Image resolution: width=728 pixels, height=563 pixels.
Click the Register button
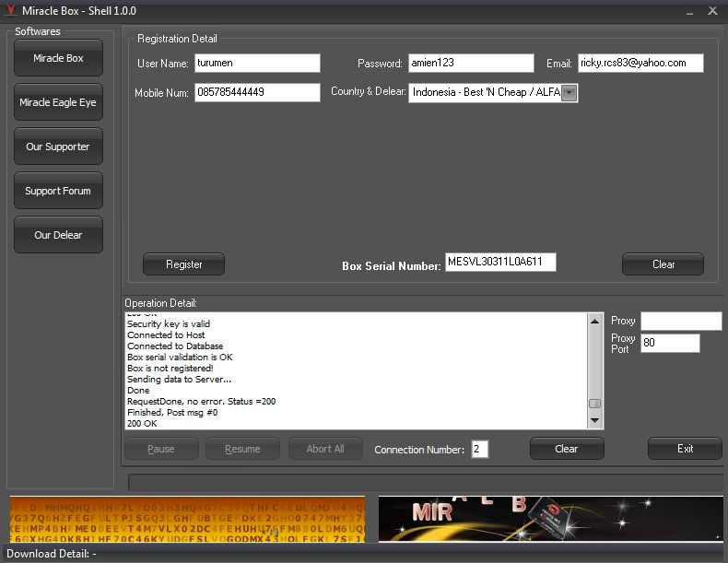(184, 264)
